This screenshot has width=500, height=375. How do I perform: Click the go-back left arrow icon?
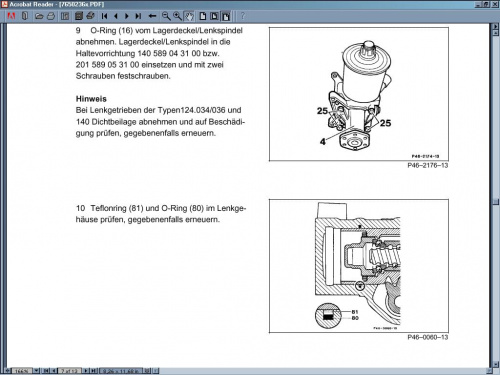click(x=152, y=16)
